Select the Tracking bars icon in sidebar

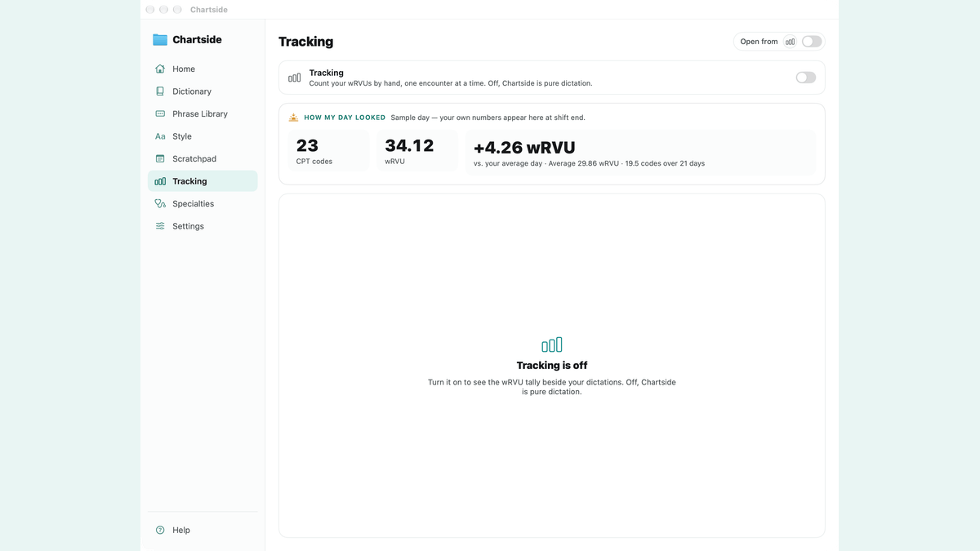(160, 181)
